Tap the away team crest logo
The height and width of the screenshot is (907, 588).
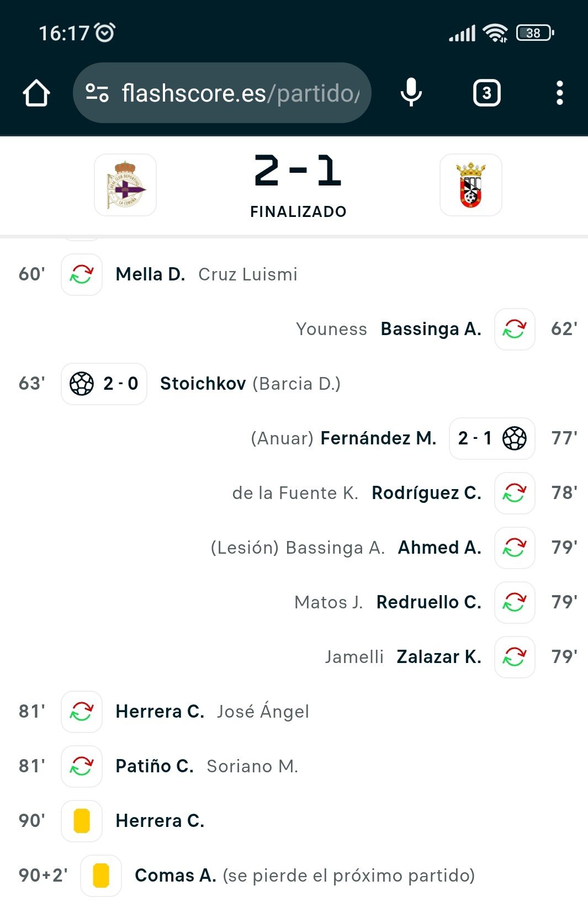point(470,185)
